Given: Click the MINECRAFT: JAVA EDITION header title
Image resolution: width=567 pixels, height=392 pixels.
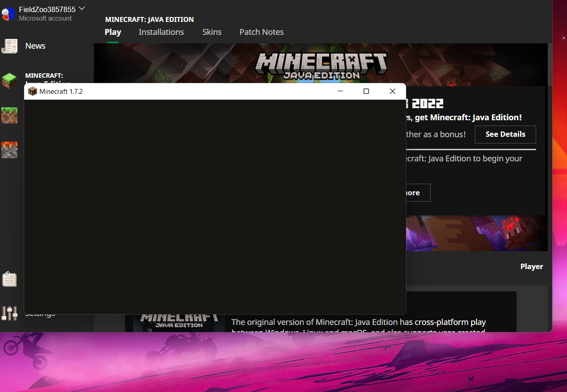Looking at the screenshot, I should tap(149, 19).
